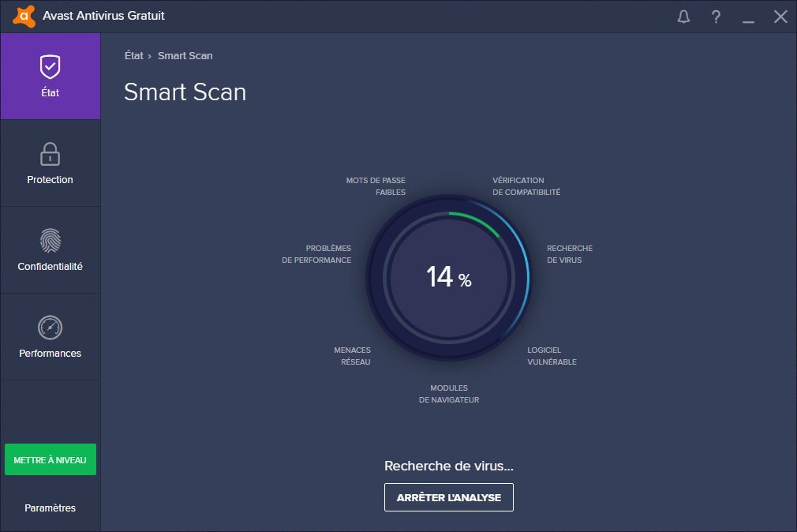
Task: Click the 14 % progress value
Action: coord(448,277)
